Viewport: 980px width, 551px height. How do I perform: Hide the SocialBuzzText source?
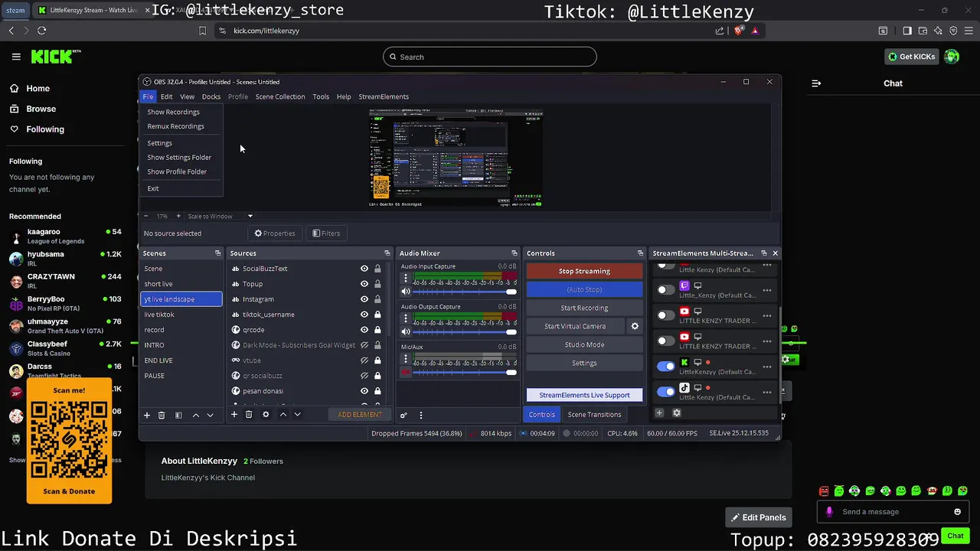[x=364, y=269]
